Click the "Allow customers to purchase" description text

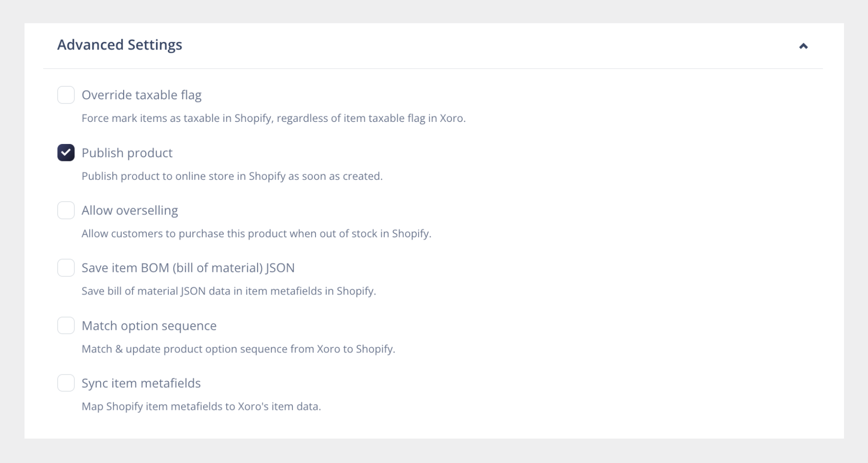point(256,233)
